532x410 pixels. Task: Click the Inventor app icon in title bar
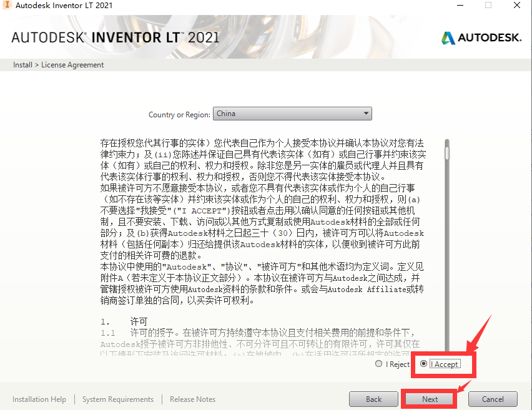click(7, 5)
